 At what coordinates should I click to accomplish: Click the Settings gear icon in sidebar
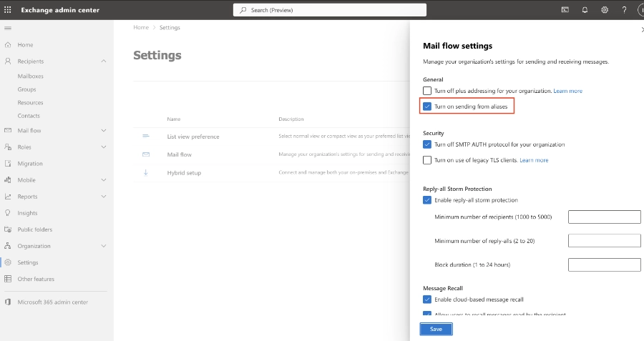(x=8, y=262)
